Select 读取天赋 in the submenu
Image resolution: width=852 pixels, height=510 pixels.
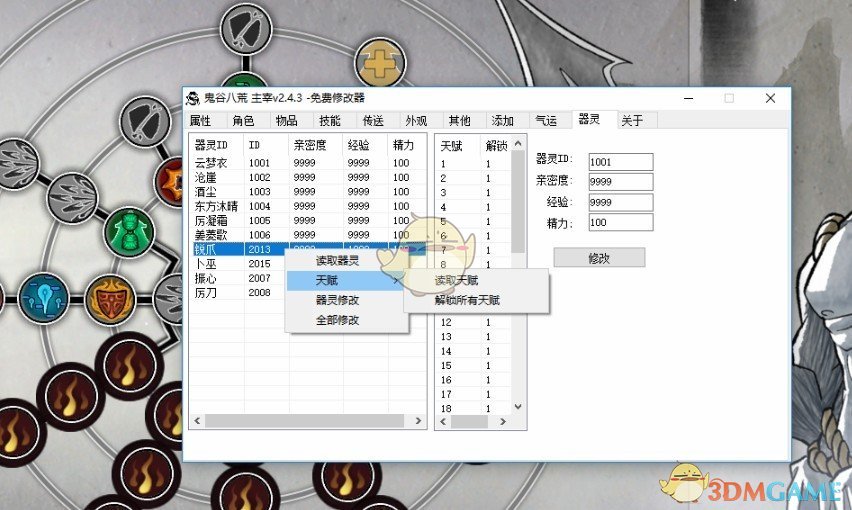tap(476, 280)
